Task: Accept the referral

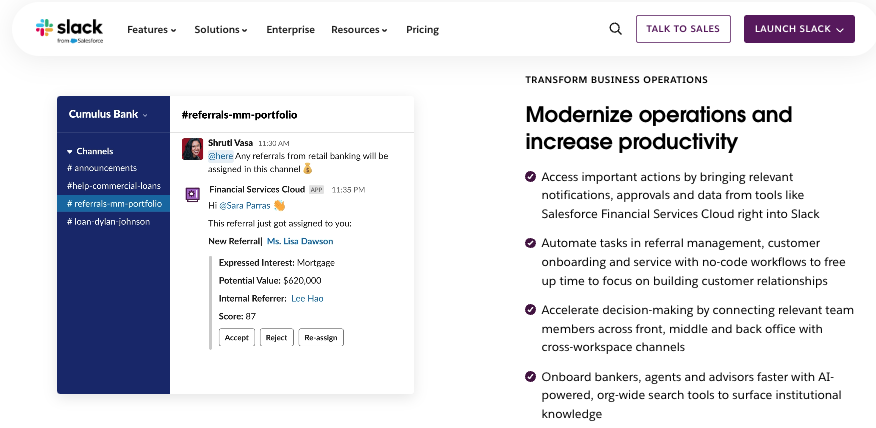Action: click(236, 337)
